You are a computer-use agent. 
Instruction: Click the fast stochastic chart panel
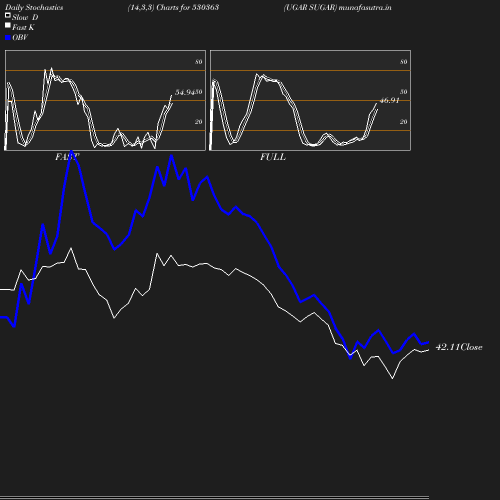click(x=105, y=100)
